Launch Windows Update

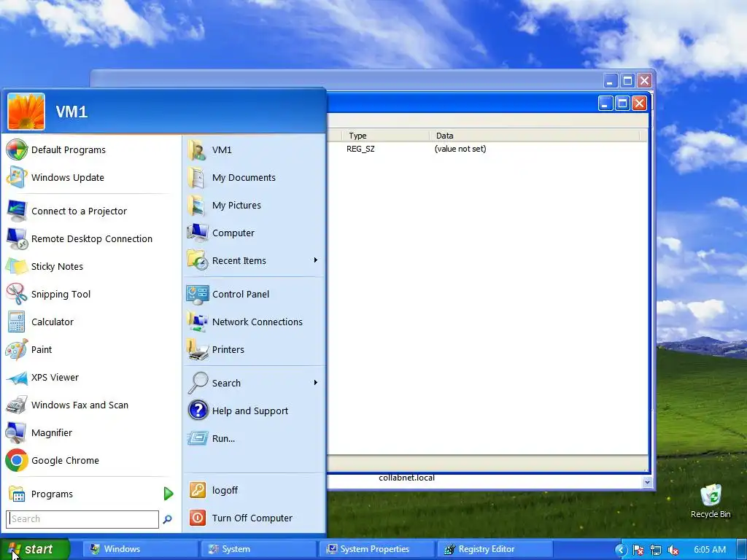[90, 178]
